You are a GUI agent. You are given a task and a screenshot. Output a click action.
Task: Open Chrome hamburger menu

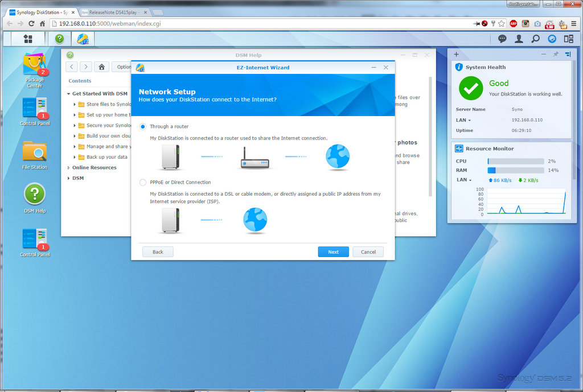coord(574,23)
